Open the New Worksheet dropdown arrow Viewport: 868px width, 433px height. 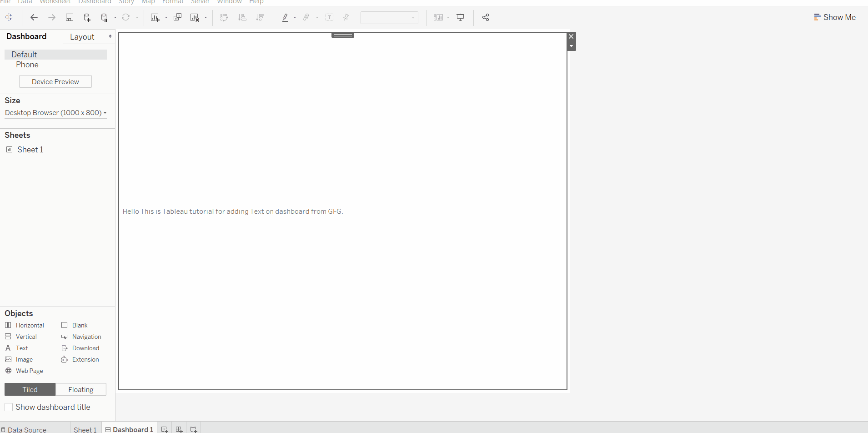(x=166, y=18)
